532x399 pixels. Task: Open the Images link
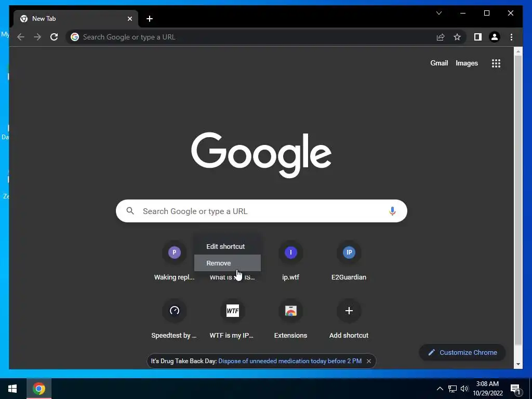click(x=467, y=63)
